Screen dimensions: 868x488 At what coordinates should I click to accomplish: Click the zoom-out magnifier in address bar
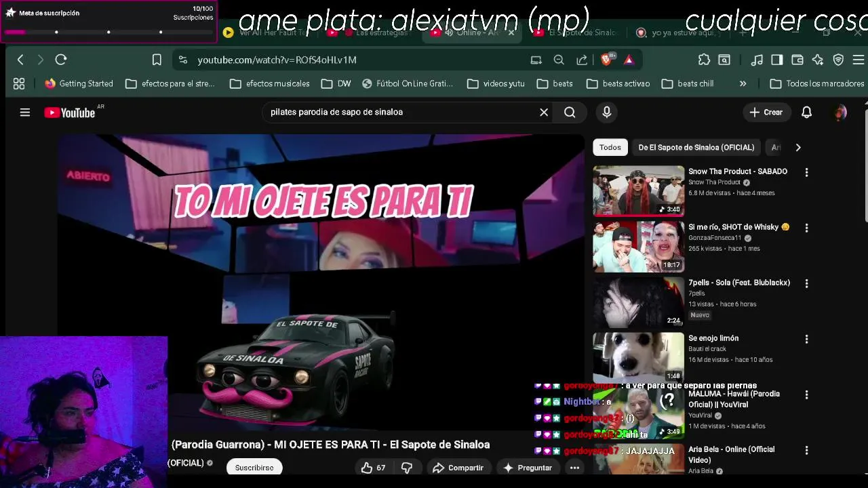pyautogui.click(x=559, y=60)
